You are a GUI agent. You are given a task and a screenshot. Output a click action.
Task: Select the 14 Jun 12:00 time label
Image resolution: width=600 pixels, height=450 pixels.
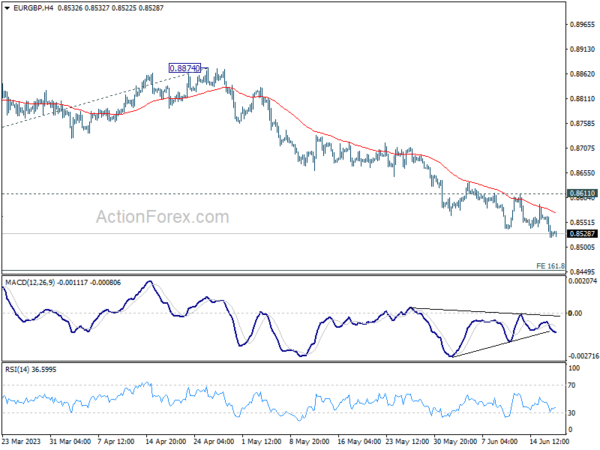point(548,442)
